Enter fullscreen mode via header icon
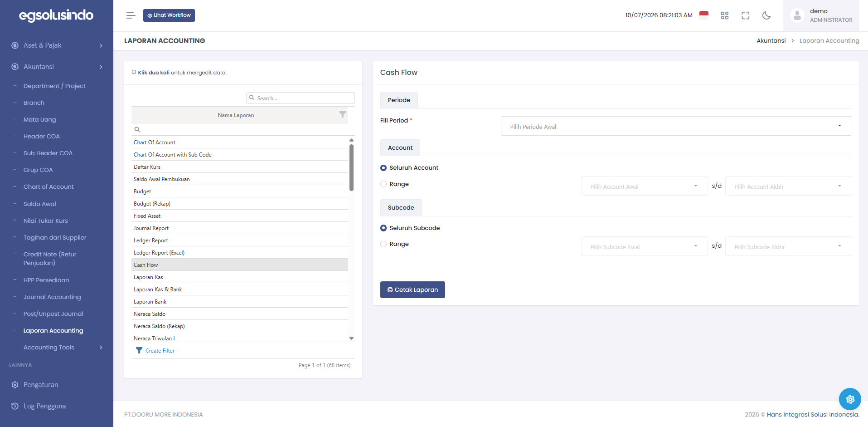 pos(745,15)
